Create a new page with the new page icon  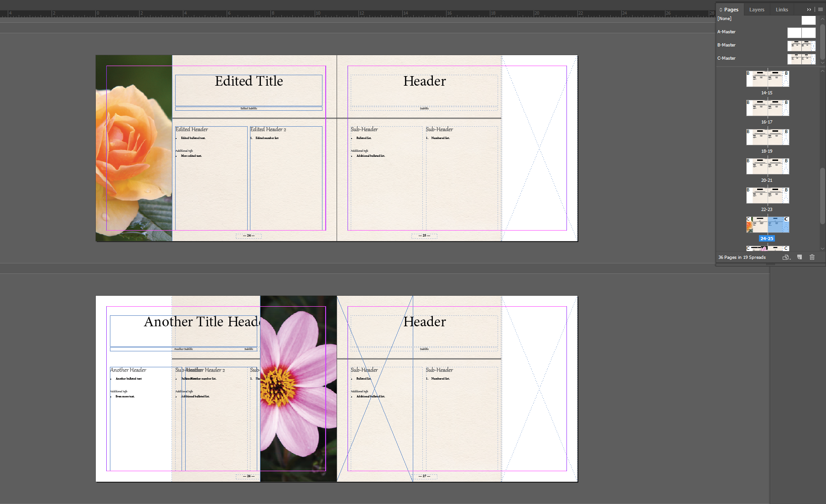(799, 257)
